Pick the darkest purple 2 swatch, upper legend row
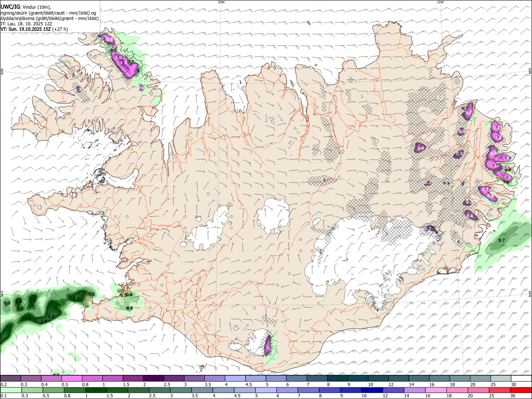532x399 pixels. pyautogui.click(x=153, y=378)
